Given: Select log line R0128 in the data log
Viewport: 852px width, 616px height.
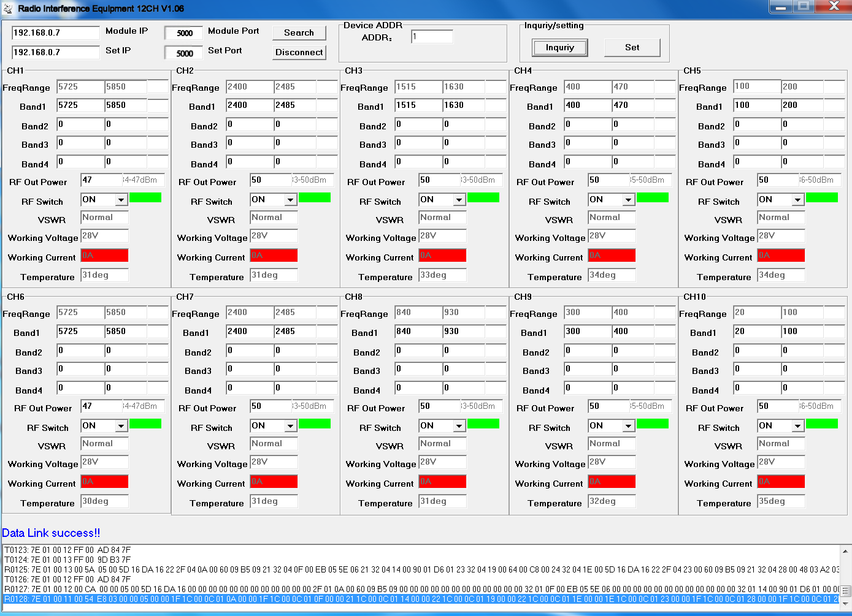Looking at the screenshot, I should 421,599.
